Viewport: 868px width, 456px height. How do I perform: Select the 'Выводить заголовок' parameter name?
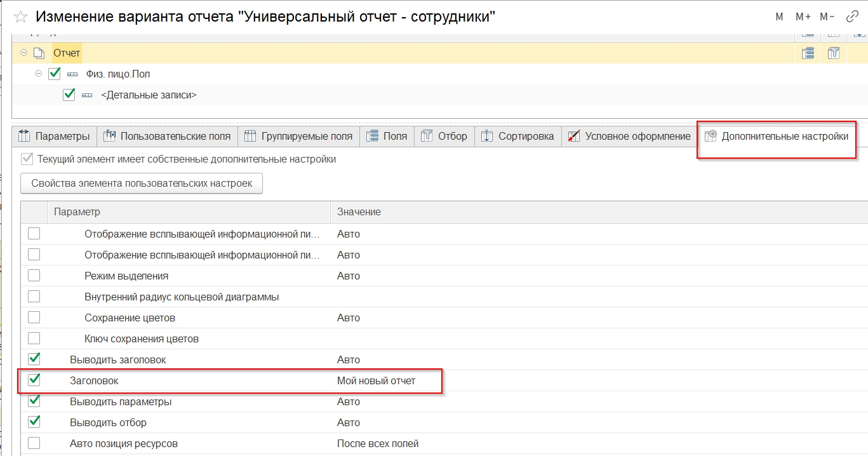click(x=117, y=359)
